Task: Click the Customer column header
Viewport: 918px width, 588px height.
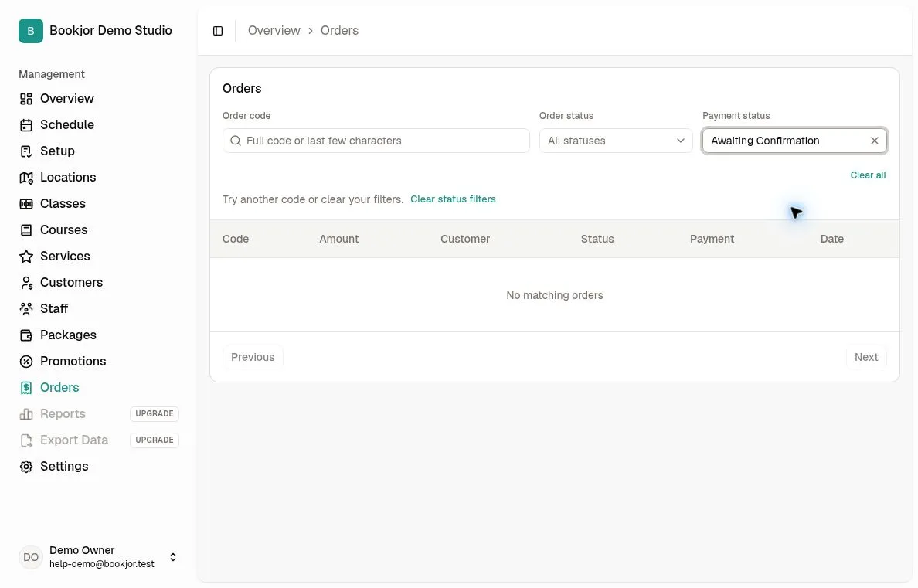Action: [465, 240]
